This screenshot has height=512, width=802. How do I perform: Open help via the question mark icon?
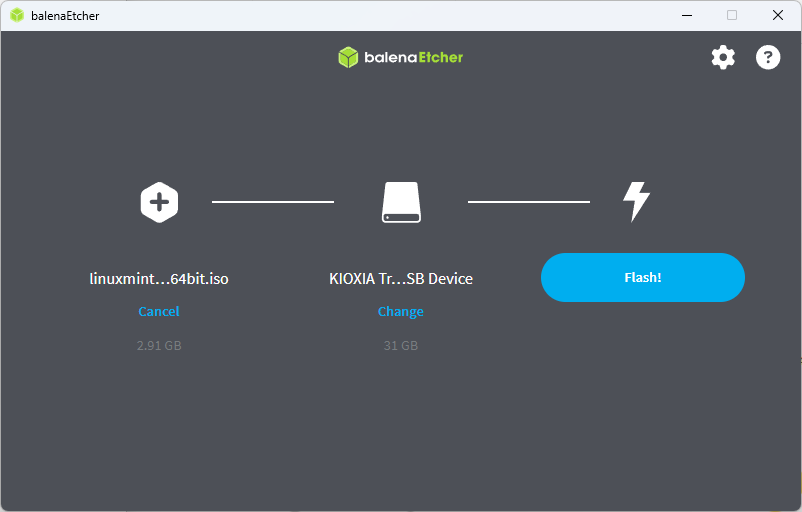click(x=767, y=57)
